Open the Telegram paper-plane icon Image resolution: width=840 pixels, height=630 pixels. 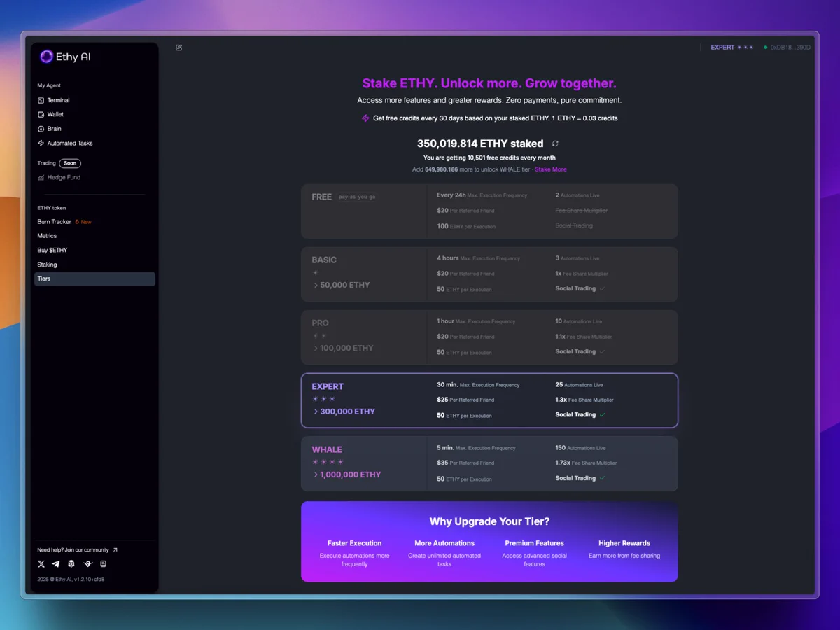tap(56, 564)
